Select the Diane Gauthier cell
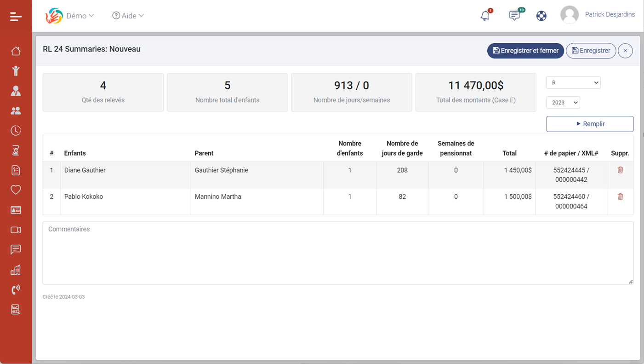The image size is (644, 364). (x=125, y=175)
